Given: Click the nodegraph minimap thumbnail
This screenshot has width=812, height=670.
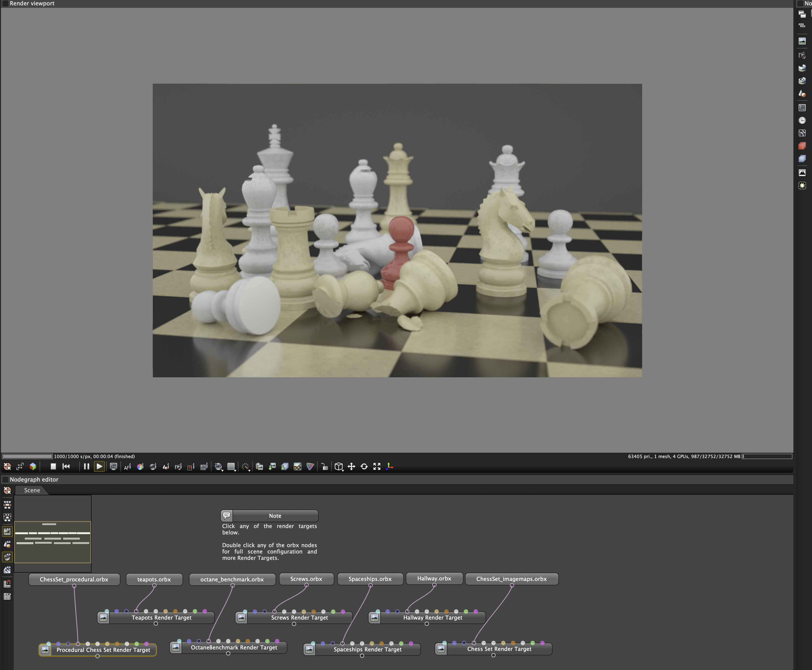Looking at the screenshot, I should (x=52, y=540).
